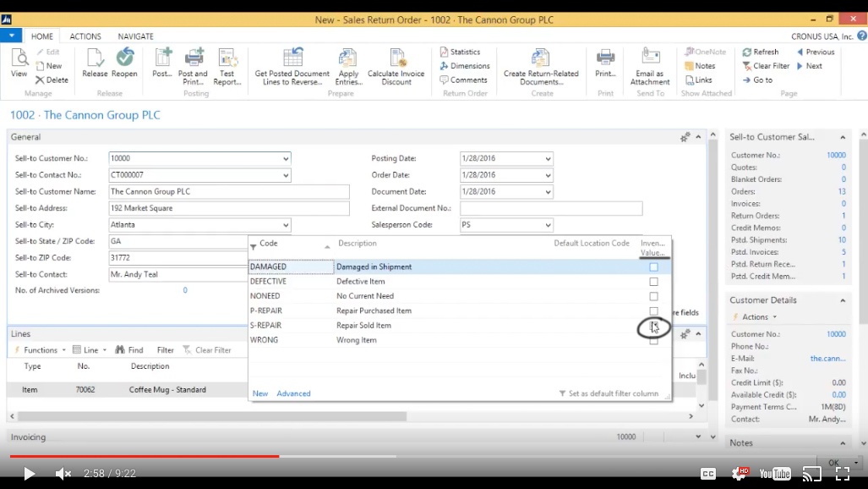
Task: Delete the current return order
Action: tap(52, 80)
